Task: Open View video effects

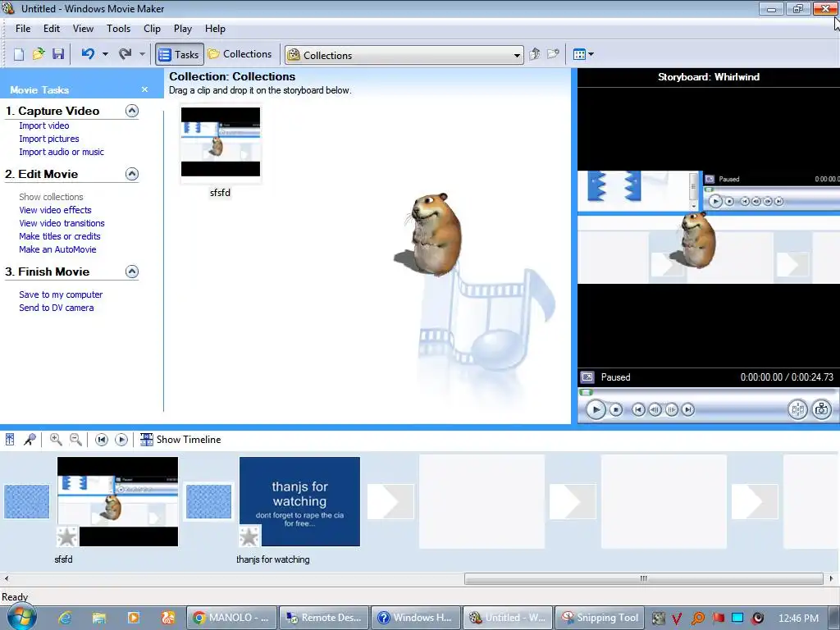Action: (55, 210)
